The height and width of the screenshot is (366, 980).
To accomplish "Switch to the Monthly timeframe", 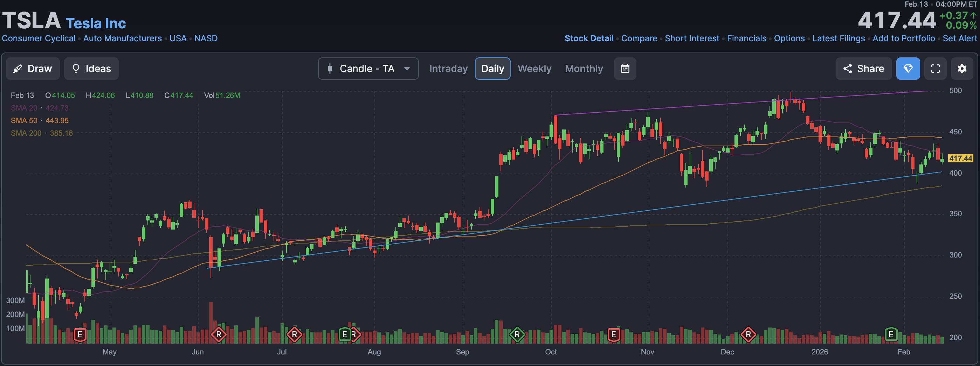I will tap(584, 69).
